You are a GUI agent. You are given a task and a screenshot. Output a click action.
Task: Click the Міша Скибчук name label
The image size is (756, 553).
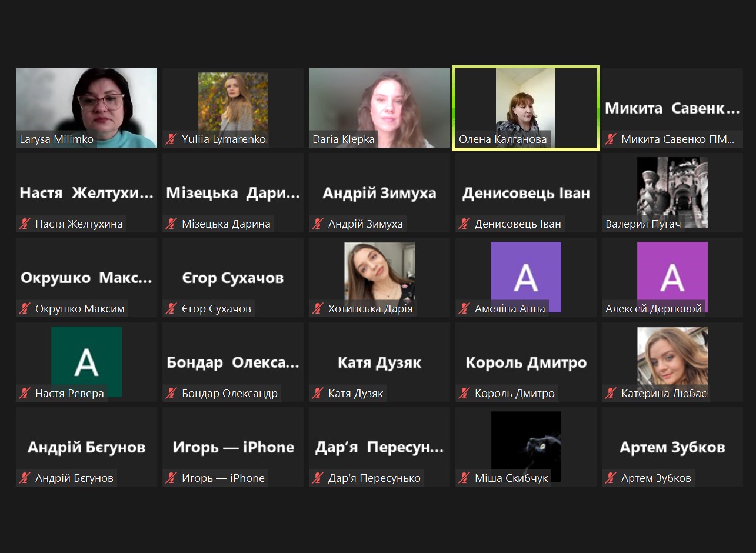click(x=511, y=478)
